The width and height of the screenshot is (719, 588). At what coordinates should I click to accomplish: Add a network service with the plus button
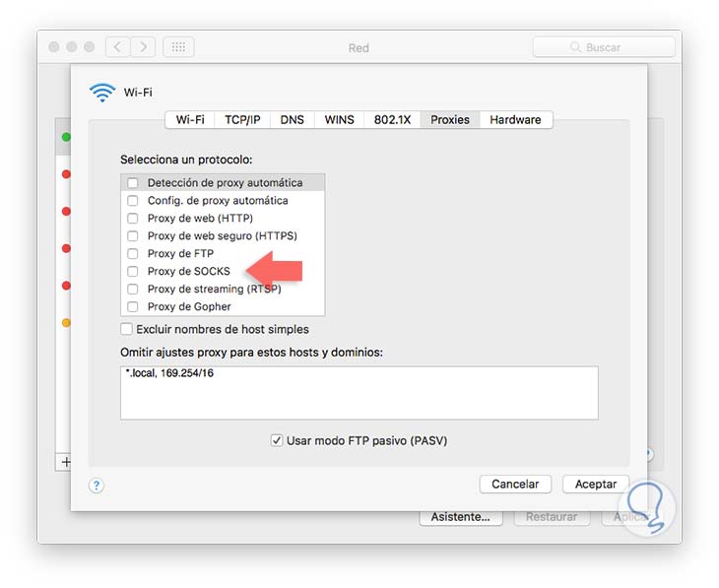pyautogui.click(x=66, y=461)
